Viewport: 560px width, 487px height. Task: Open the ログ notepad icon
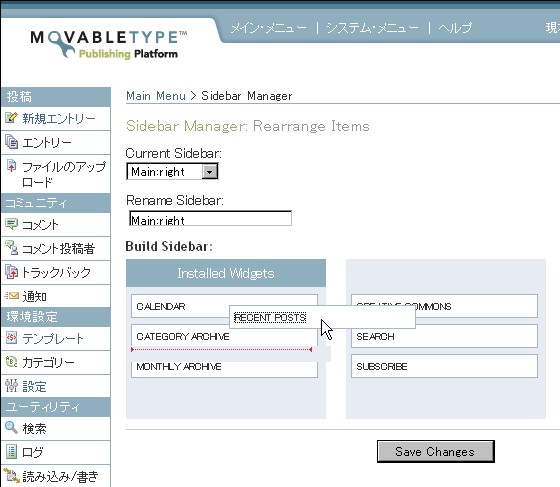tap(11, 452)
